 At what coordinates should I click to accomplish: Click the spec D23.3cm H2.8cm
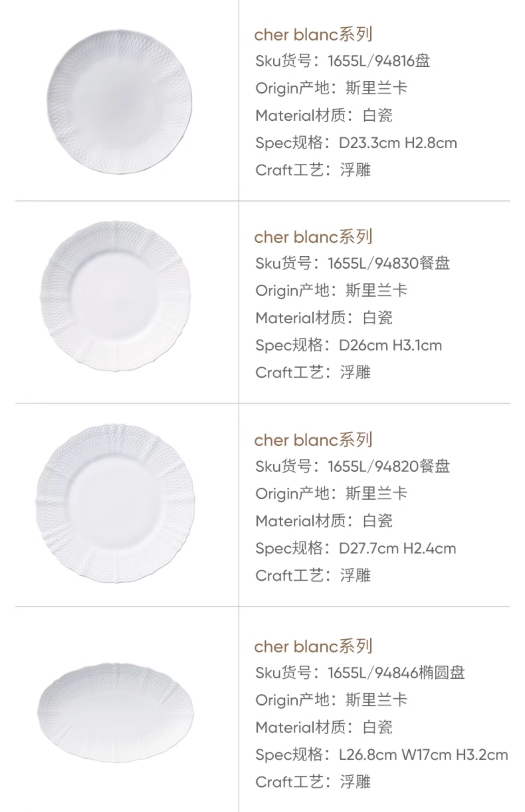pyautogui.click(x=398, y=143)
